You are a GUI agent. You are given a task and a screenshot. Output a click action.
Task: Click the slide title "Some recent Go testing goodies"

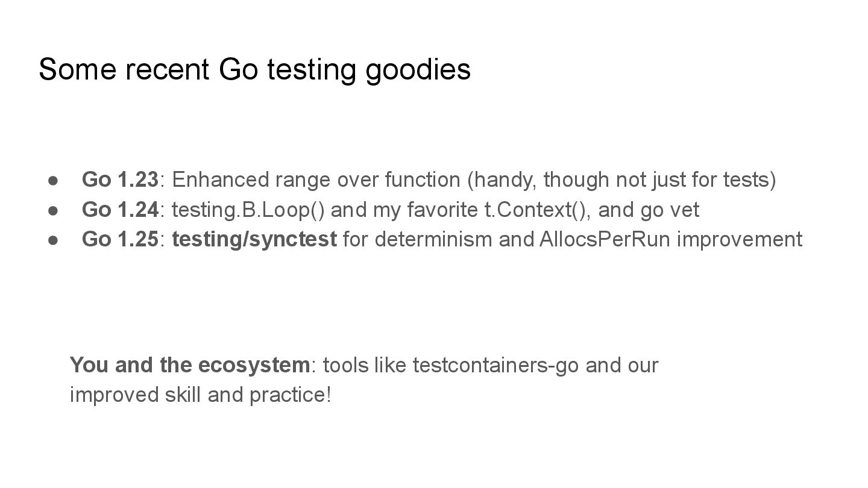(254, 70)
